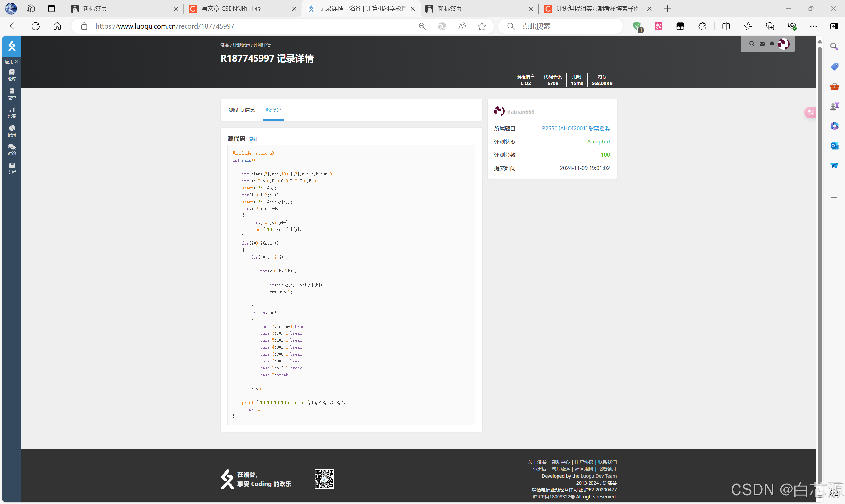Toggle favorite star for this page

pyautogui.click(x=482, y=26)
